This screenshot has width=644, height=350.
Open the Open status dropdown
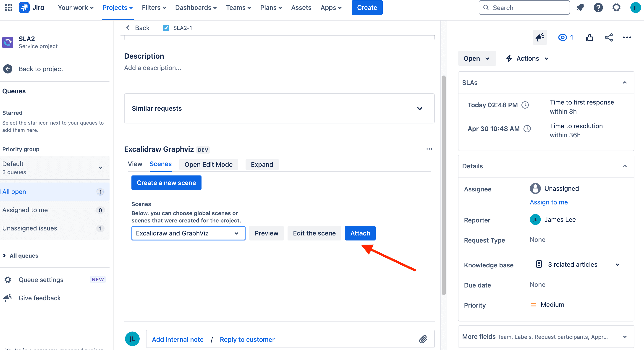[x=477, y=58]
